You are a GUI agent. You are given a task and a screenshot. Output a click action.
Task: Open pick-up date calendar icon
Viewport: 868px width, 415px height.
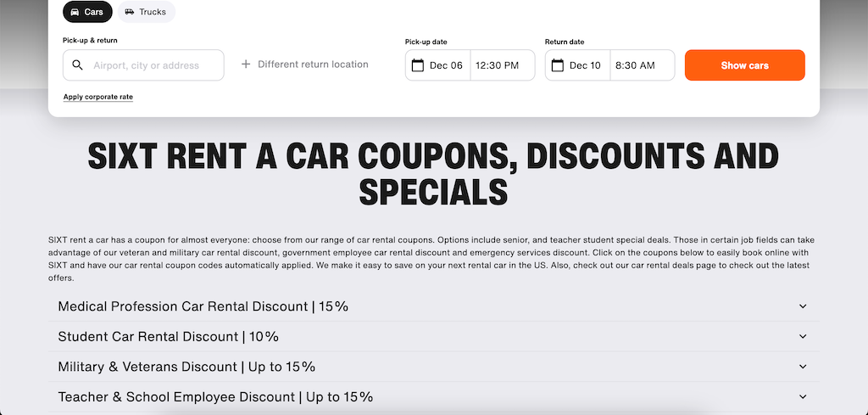pos(418,65)
